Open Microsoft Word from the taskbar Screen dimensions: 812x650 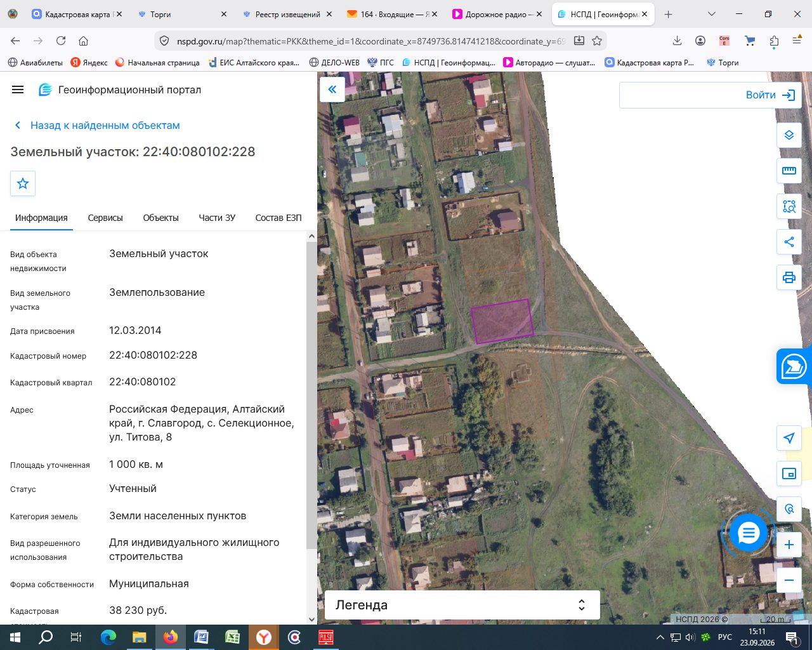click(201, 637)
